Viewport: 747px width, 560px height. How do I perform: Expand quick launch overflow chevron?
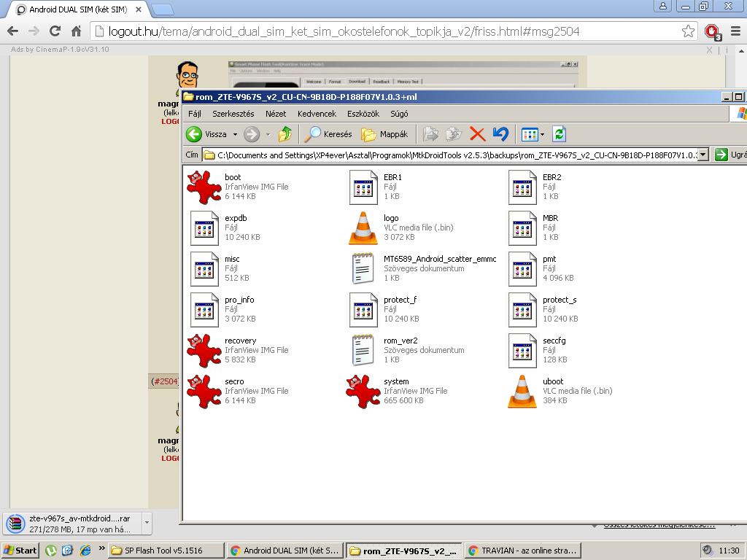coord(101,548)
